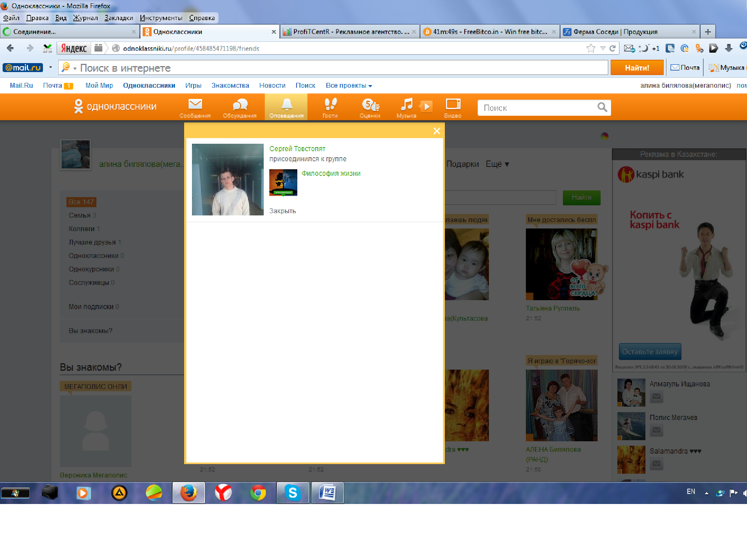The width and height of the screenshot is (747, 560).
Task: Click the Закрыть link in popup
Action: pyautogui.click(x=282, y=211)
